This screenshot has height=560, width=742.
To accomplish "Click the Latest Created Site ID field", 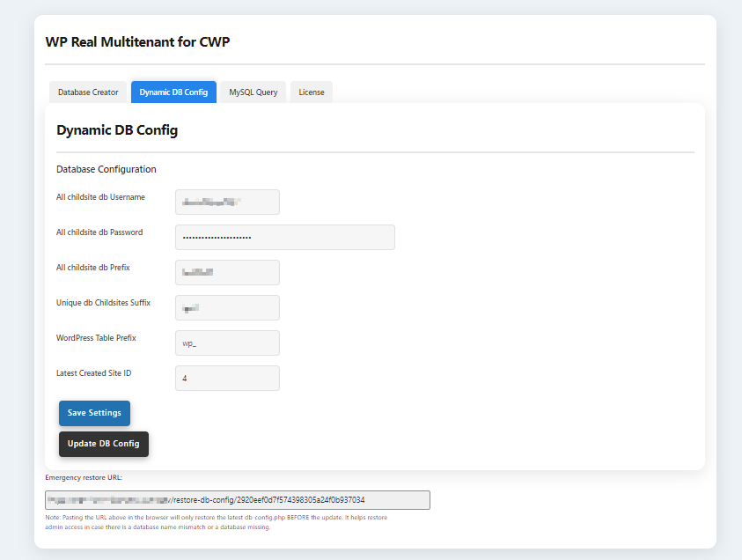I will [227, 378].
